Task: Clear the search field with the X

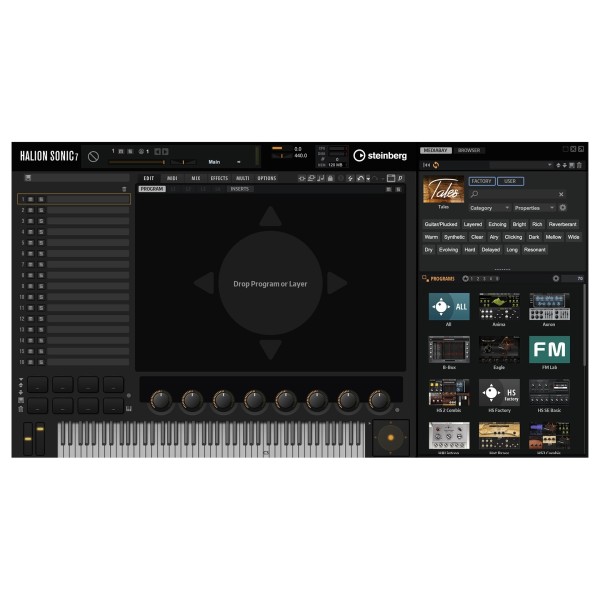Action: 561,194
